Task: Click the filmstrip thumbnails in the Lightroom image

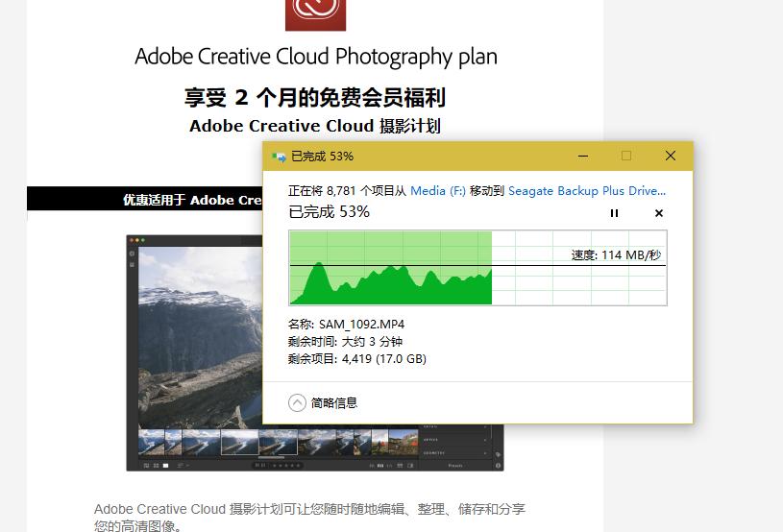Action: coord(278,442)
